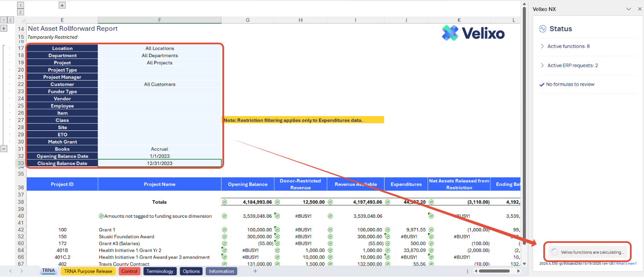
Task: Click the next sheet navigation arrow
Action: click(x=22, y=271)
